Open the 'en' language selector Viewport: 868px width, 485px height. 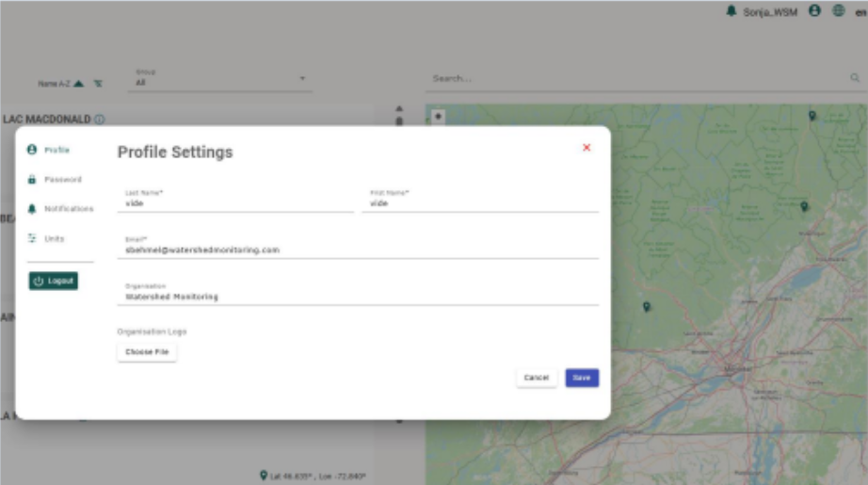coord(860,11)
